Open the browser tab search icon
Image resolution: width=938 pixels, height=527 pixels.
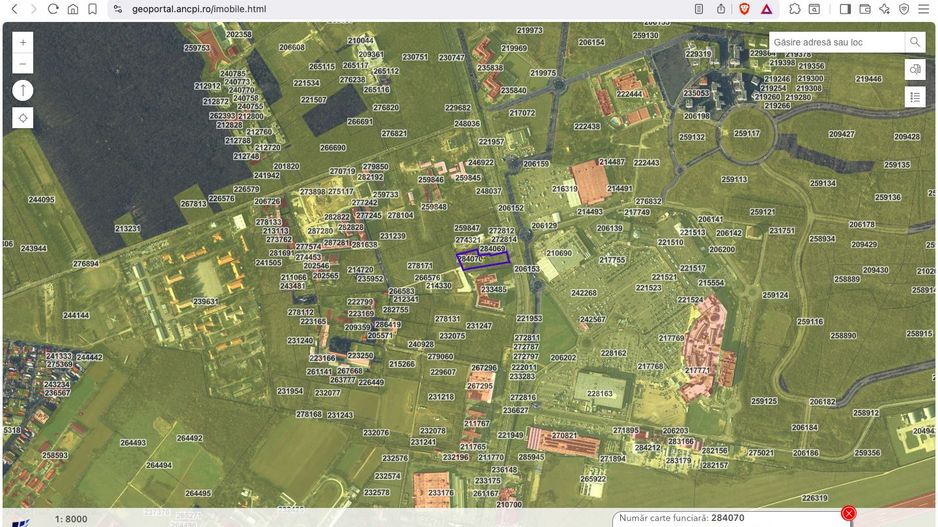(814, 9)
